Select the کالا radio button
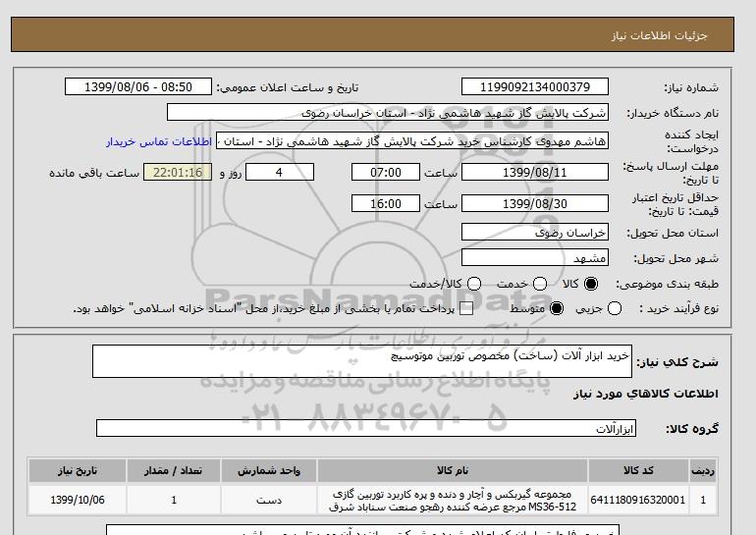This screenshot has height=535, width=756. click(x=591, y=284)
